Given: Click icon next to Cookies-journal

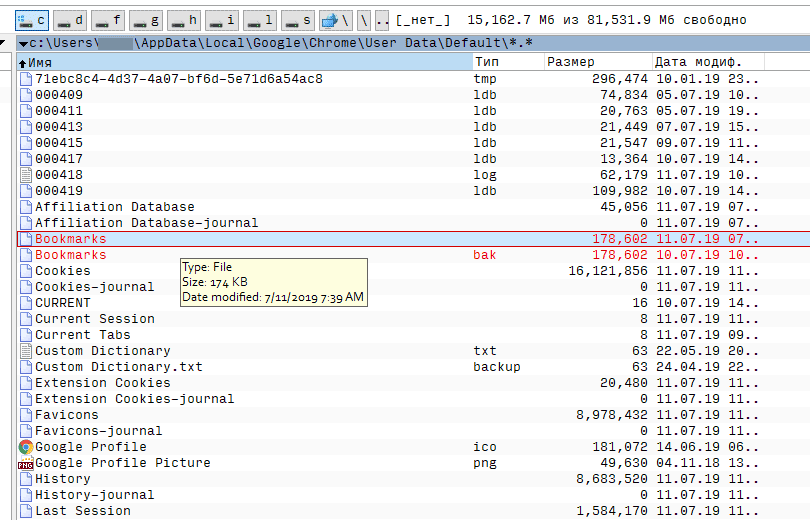Looking at the screenshot, I should [26, 287].
